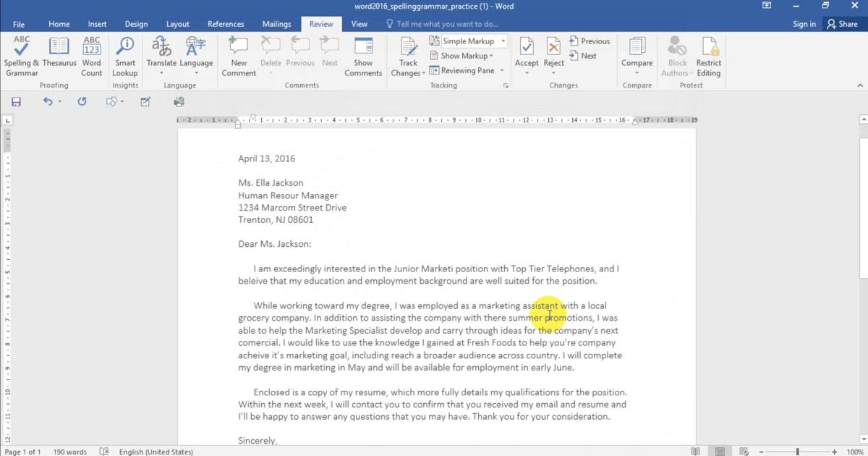Click the Page 1 of 1 indicator

pyautogui.click(x=22, y=452)
